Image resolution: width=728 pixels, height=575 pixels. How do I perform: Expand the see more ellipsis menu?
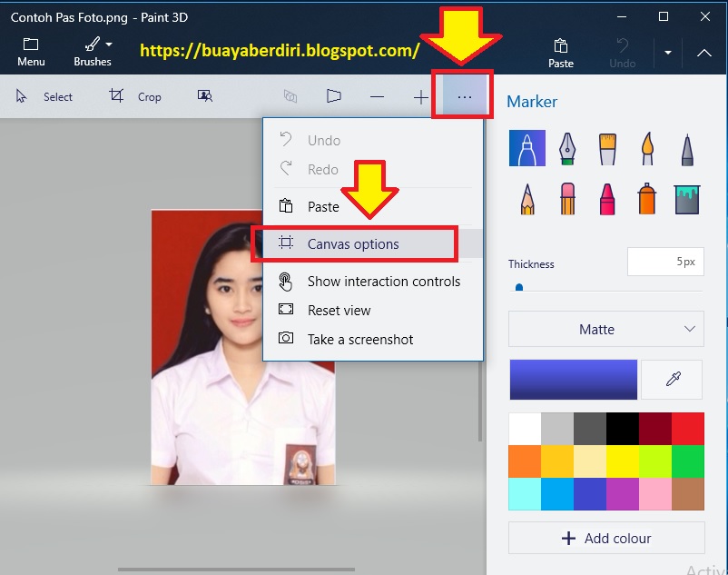point(462,94)
